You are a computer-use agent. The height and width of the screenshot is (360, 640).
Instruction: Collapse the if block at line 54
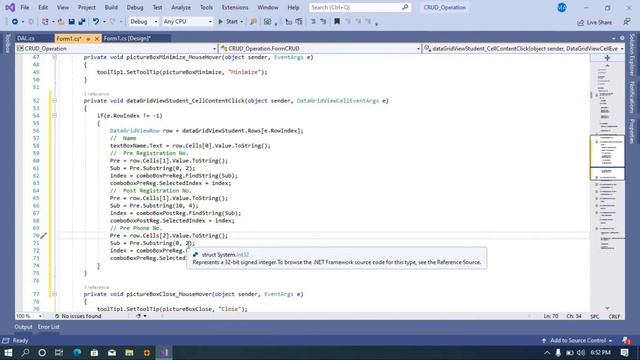pos(54,116)
